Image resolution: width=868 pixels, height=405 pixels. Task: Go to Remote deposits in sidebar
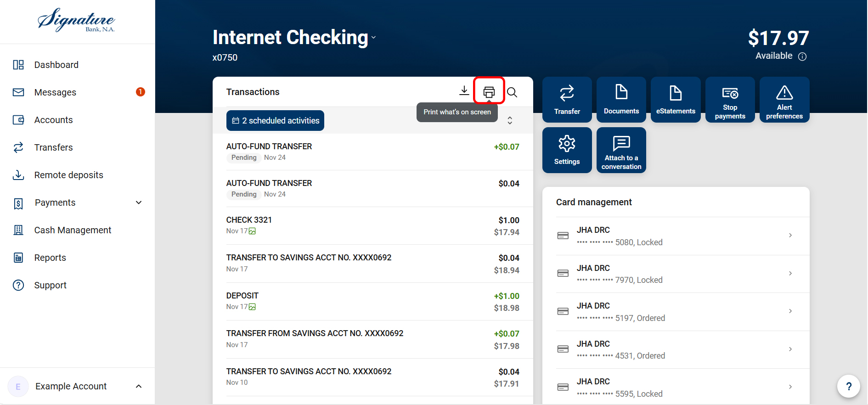(68, 175)
